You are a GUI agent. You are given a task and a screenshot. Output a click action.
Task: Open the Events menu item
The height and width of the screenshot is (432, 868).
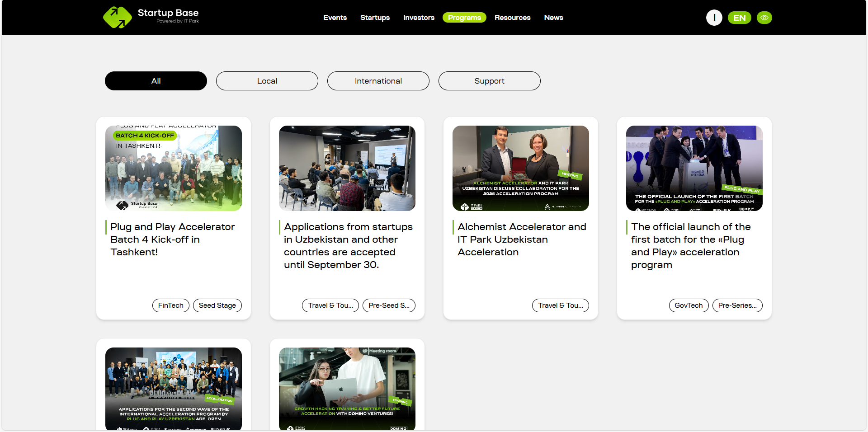click(x=335, y=18)
